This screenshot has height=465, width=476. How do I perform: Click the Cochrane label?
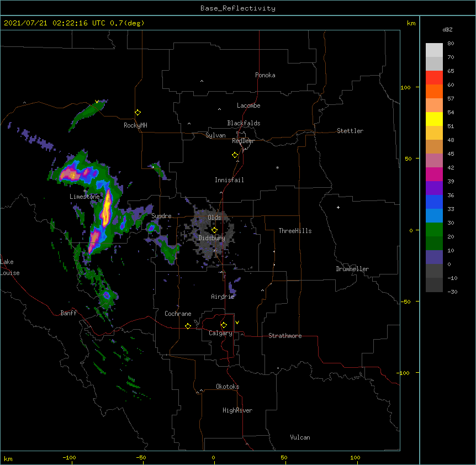point(178,314)
